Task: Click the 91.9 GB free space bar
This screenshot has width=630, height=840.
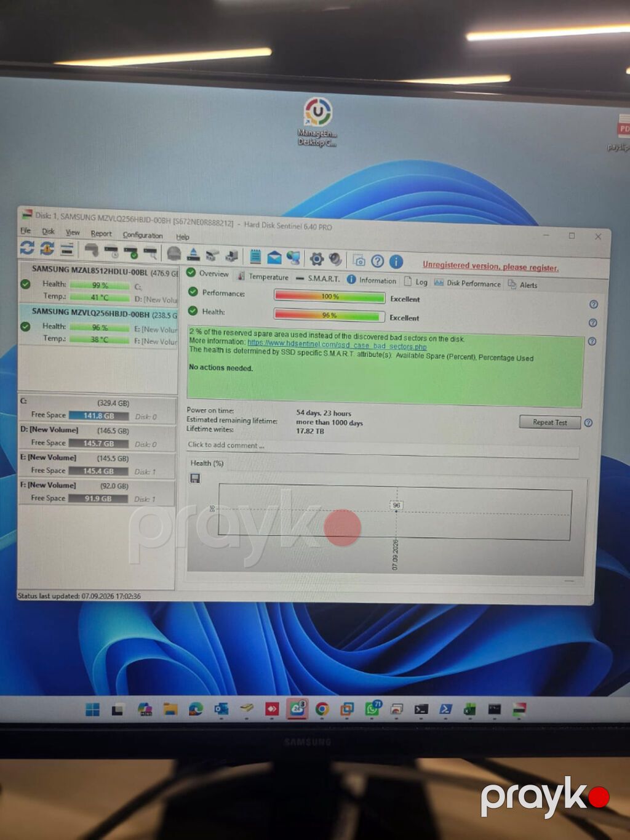Action: tap(98, 498)
